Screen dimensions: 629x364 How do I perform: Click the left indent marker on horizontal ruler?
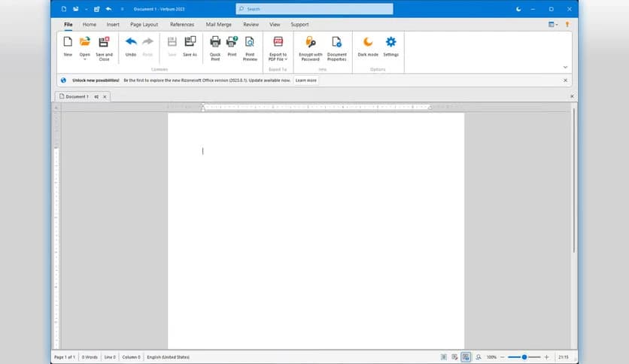[x=203, y=109]
